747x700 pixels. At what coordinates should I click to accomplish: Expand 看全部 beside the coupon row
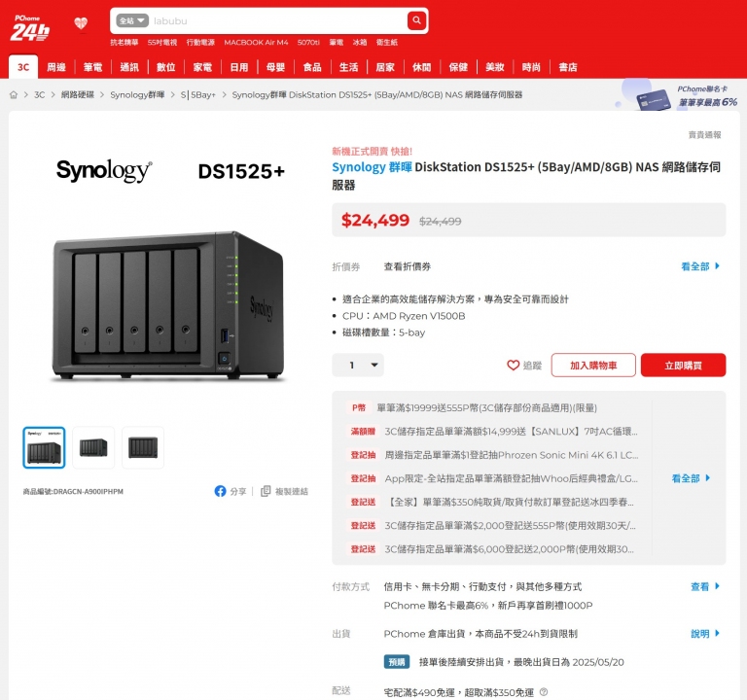(700, 266)
